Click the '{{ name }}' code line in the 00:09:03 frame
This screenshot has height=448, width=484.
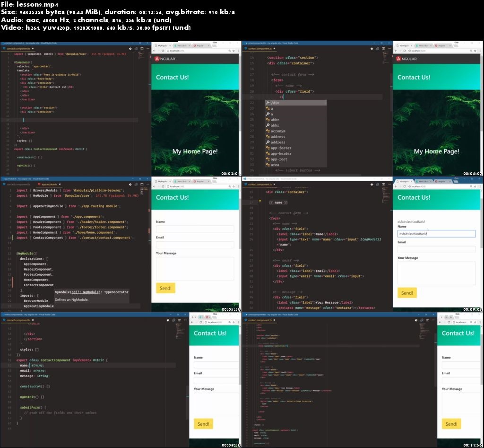278,202
